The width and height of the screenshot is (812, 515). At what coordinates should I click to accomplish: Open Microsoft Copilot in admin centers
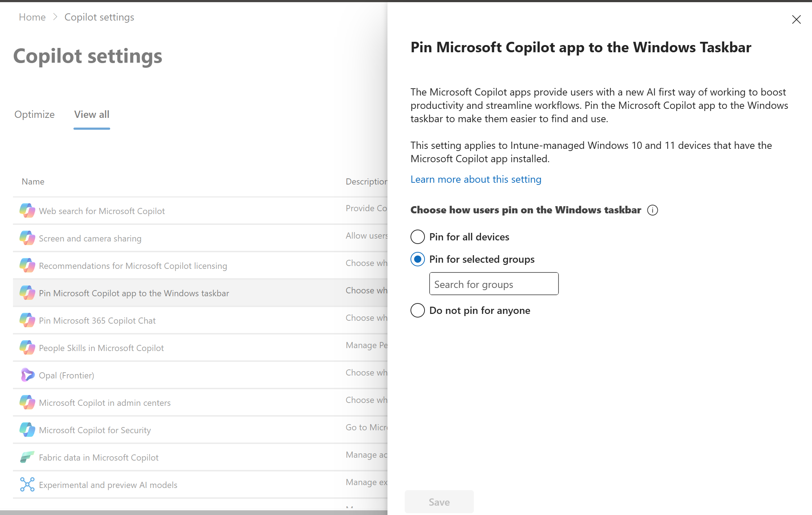click(x=105, y=403)
